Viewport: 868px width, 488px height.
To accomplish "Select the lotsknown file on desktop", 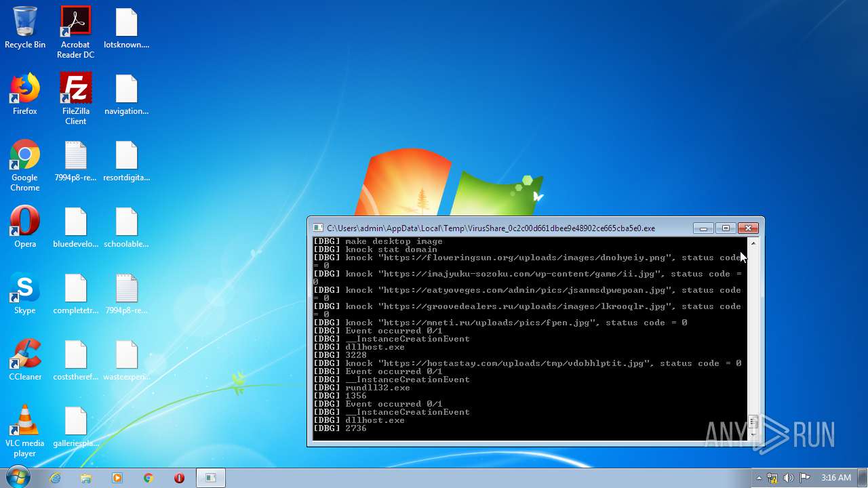I will click(x=126, y=28).
